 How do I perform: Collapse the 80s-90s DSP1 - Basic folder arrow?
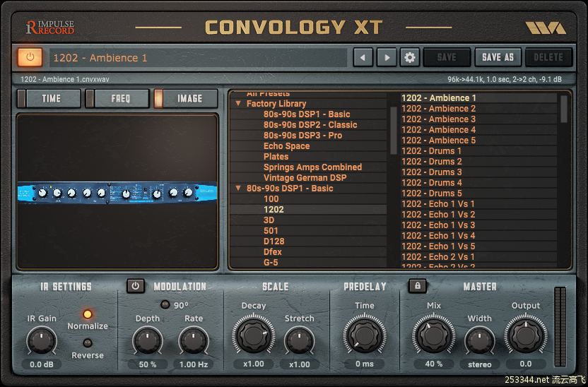[238, 188]
